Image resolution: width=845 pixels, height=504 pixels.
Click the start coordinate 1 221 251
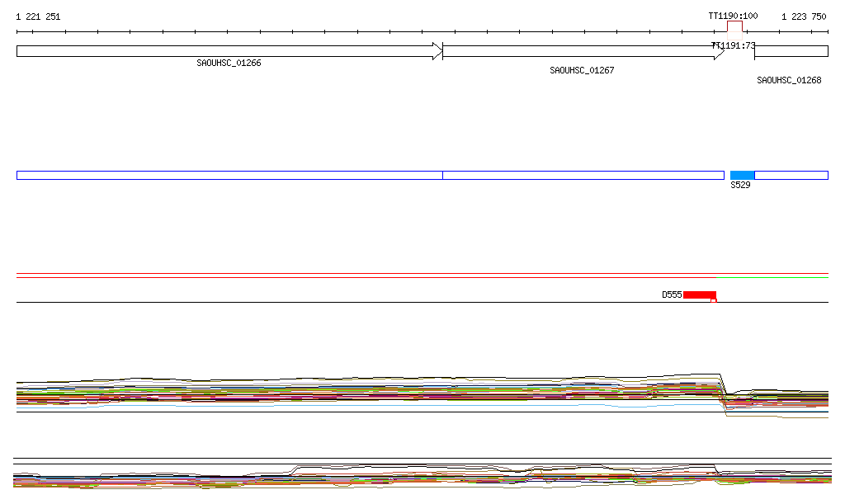38,16
